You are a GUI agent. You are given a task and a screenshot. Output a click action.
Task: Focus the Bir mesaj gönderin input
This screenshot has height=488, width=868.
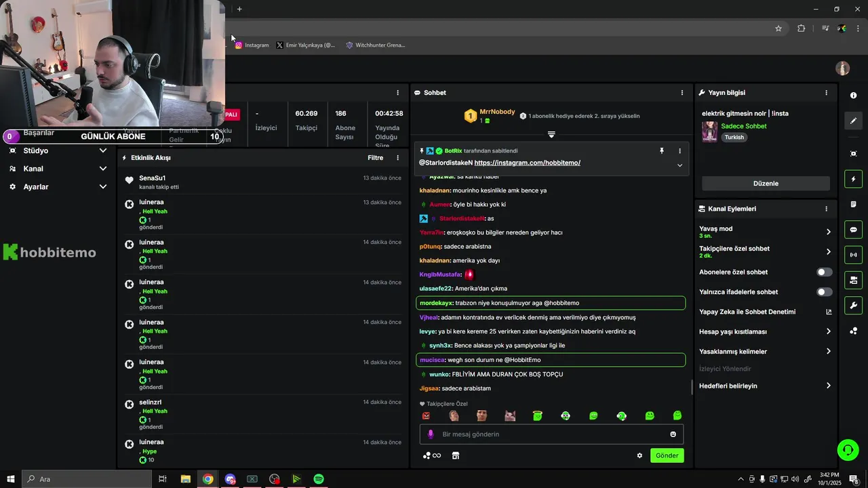coord(551,434)
